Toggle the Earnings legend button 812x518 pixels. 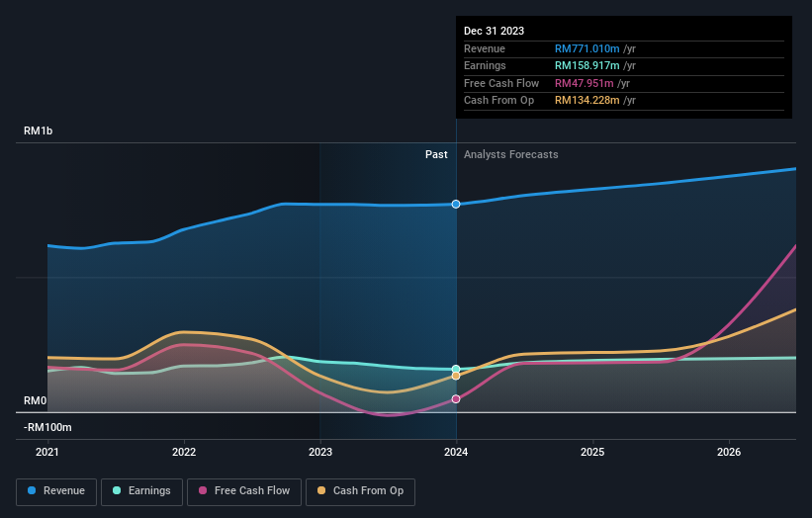(x=141, y=491)
